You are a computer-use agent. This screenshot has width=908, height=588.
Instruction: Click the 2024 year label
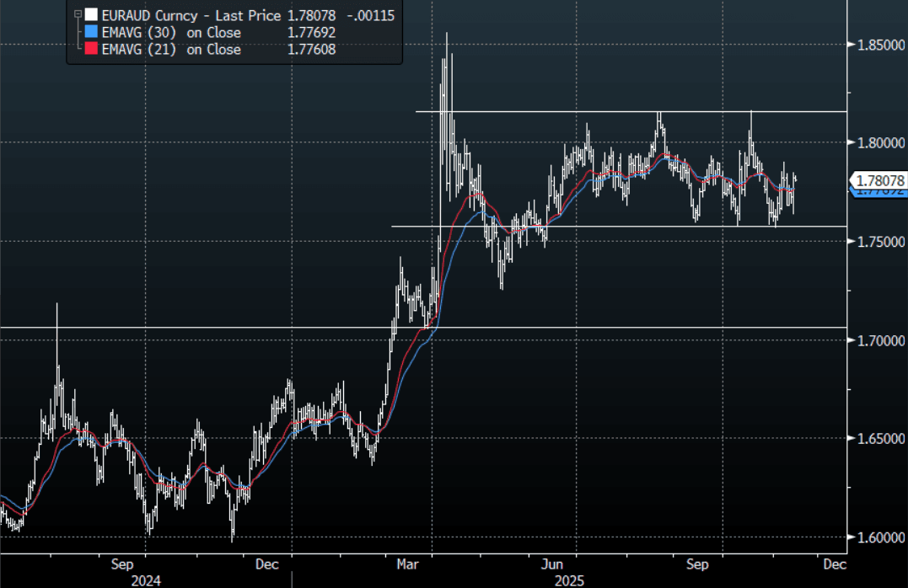pyautogui.click(x=145, y=580)
